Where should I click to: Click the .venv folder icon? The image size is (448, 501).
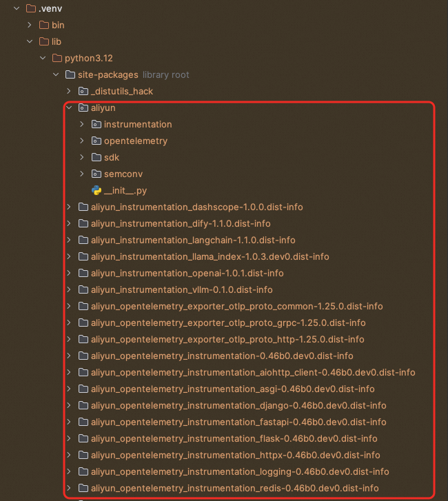(31, 9)
